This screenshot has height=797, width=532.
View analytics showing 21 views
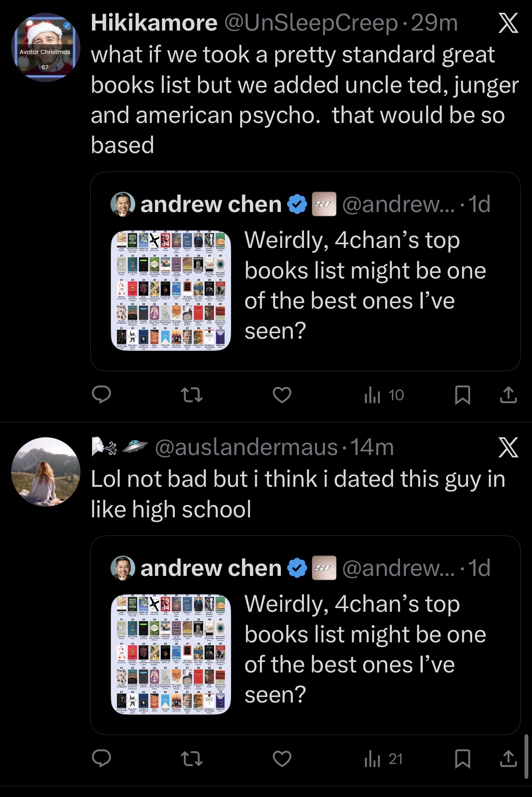[384, 759]
